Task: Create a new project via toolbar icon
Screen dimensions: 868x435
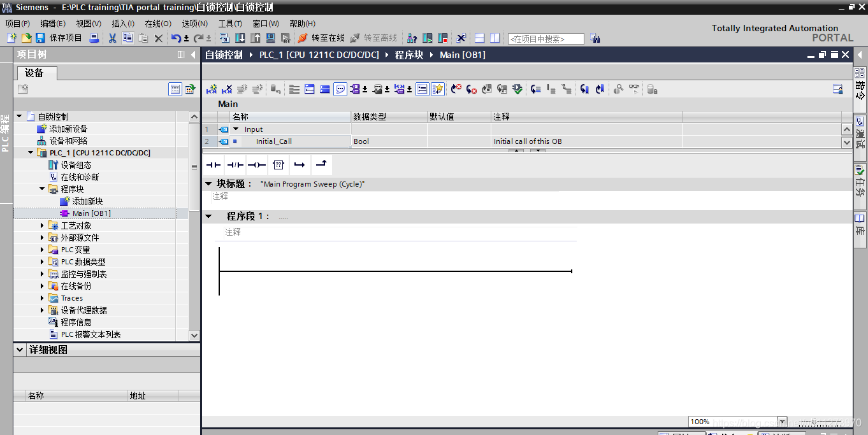Action: click(x=11, y=38)
